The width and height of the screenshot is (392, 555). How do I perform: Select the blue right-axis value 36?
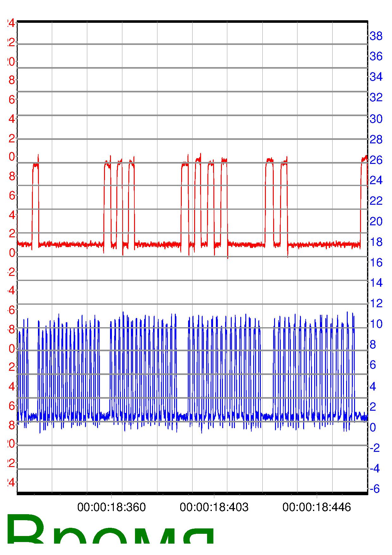[x=376, y=56]
